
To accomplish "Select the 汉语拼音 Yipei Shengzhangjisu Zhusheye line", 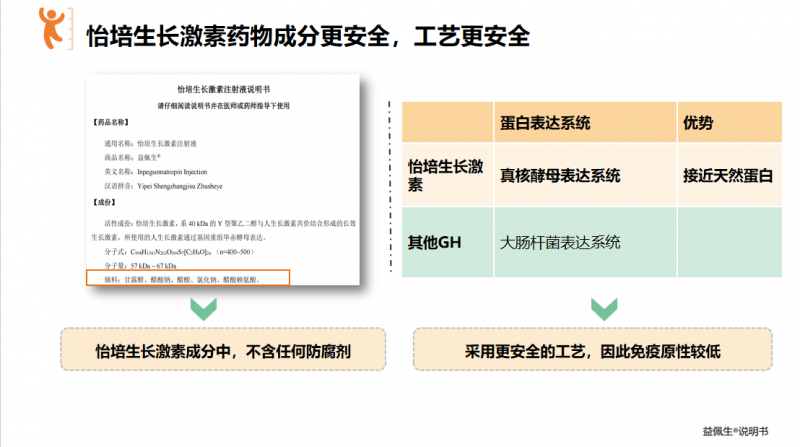I will pyautogui.click(x=163, y=186).
